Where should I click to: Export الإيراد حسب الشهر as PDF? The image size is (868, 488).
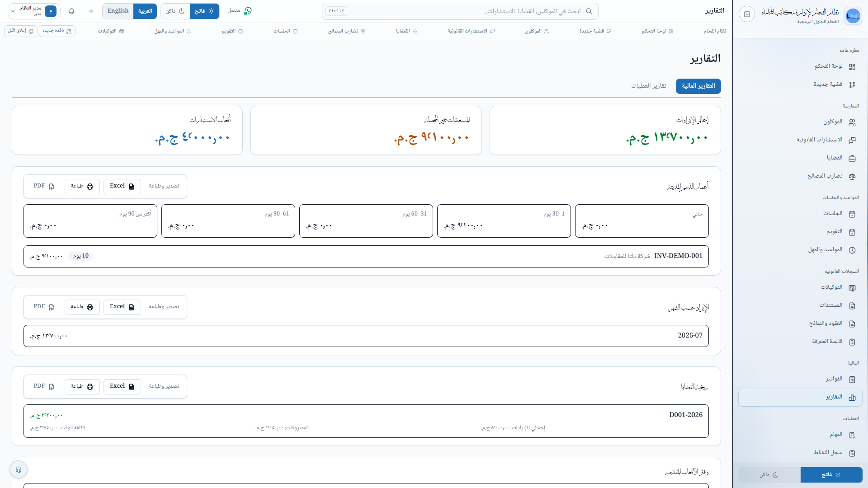(x=44, y=307)
